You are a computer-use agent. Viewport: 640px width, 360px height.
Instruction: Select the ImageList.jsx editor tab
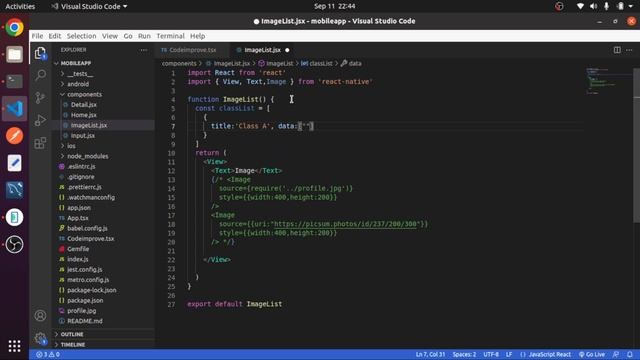(x=262, y=50)
